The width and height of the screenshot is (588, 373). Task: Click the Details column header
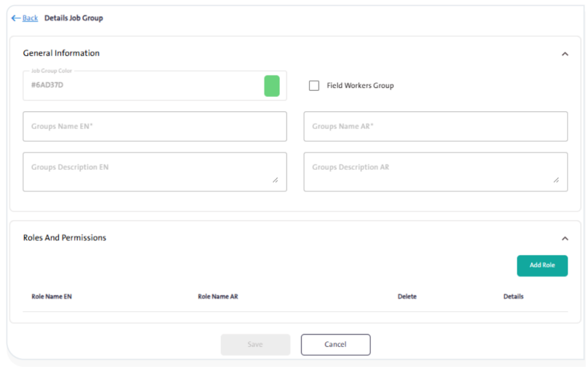pyautogui.click(x=513, y=297)
